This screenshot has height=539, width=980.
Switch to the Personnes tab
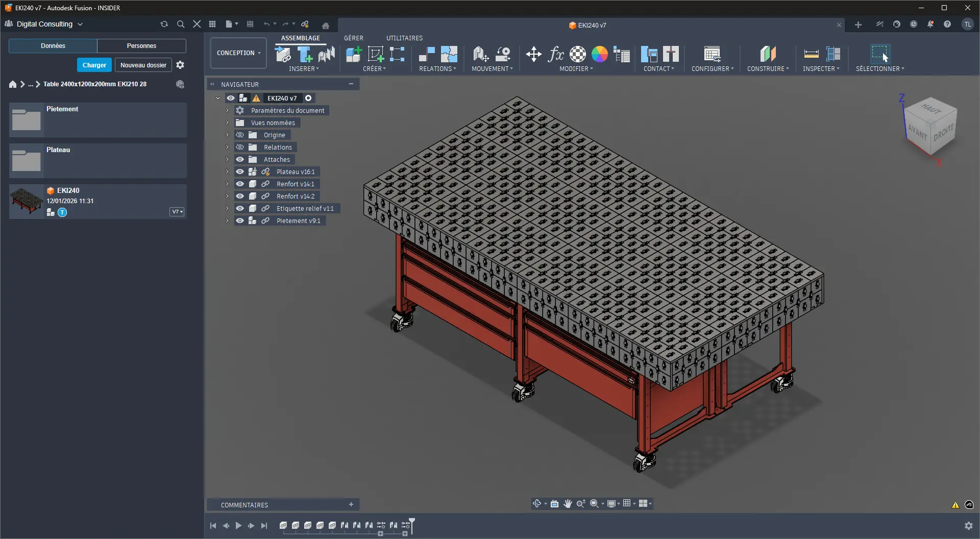[141, 46]
